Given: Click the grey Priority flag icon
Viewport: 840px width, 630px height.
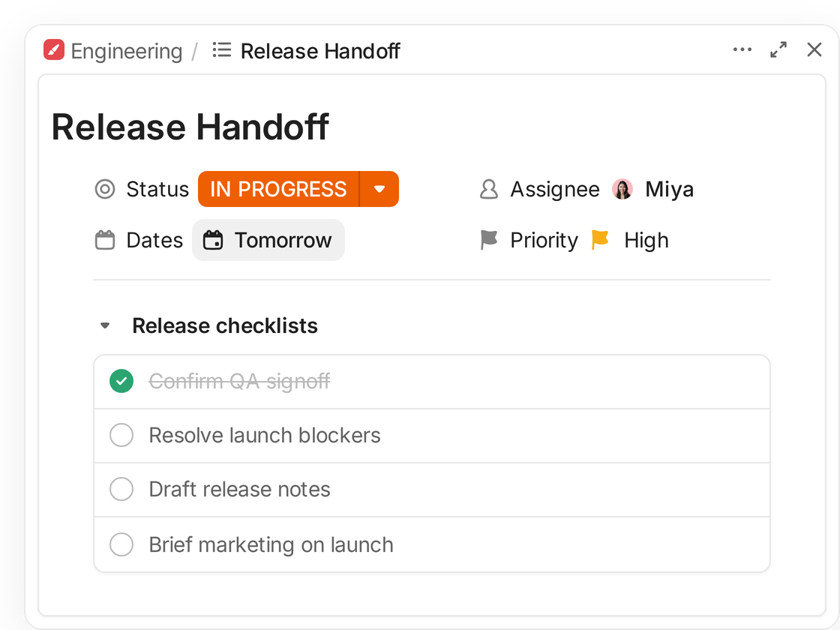Looking at the screenshot, I should 488,240.
